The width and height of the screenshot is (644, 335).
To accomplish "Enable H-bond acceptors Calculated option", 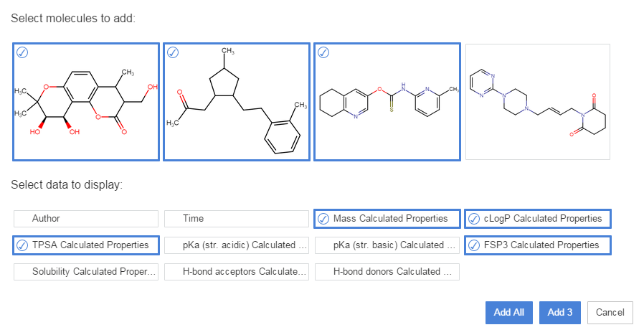I will [x=237, y=272].
